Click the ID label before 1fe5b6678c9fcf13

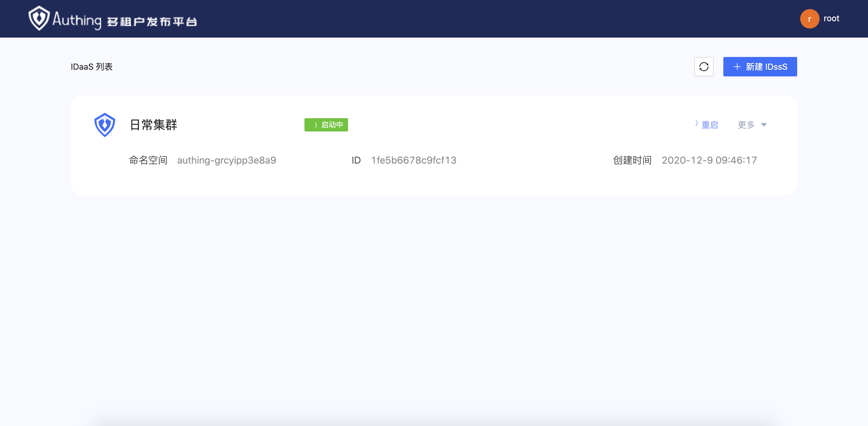(x=356, y=160)
